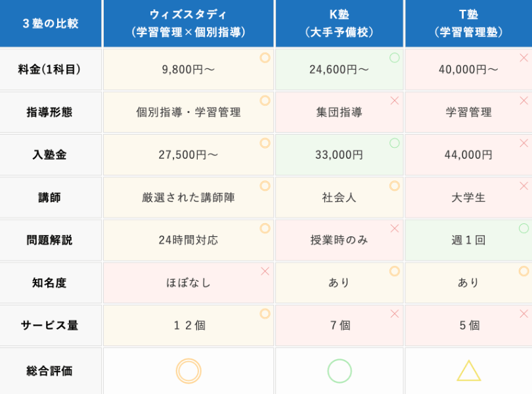Click the 24時間対応 cell

[188, 240]
